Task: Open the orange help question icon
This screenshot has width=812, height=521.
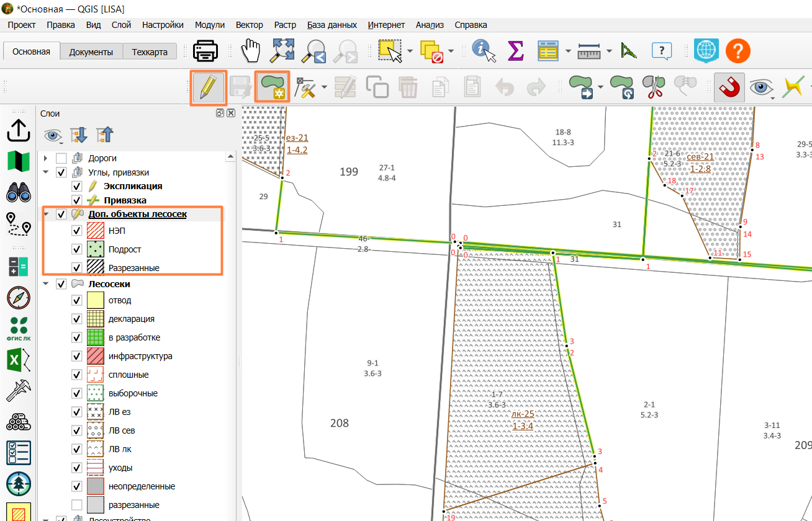Action: tap(738, 51)
